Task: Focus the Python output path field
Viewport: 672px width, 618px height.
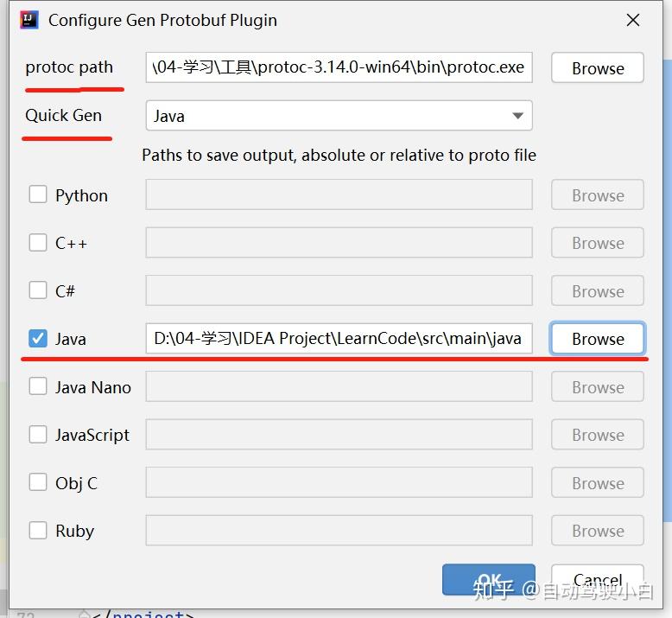Action: (338, 195)
